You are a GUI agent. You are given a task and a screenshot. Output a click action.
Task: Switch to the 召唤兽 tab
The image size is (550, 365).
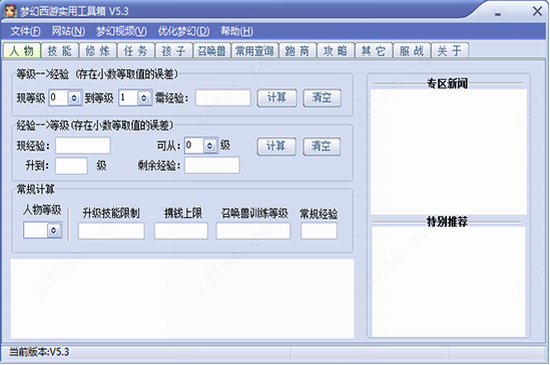coord(212,51)
